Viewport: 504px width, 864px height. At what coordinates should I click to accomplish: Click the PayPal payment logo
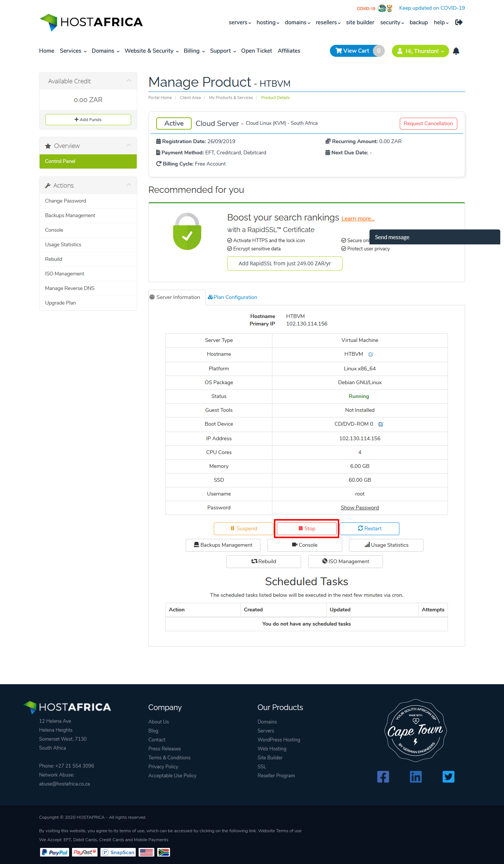pos(55,852)
